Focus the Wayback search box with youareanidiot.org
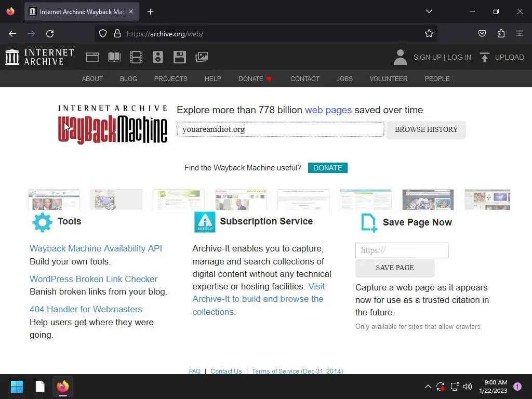Viewport: 532px width, 399px height. click(x=280, y=129)
